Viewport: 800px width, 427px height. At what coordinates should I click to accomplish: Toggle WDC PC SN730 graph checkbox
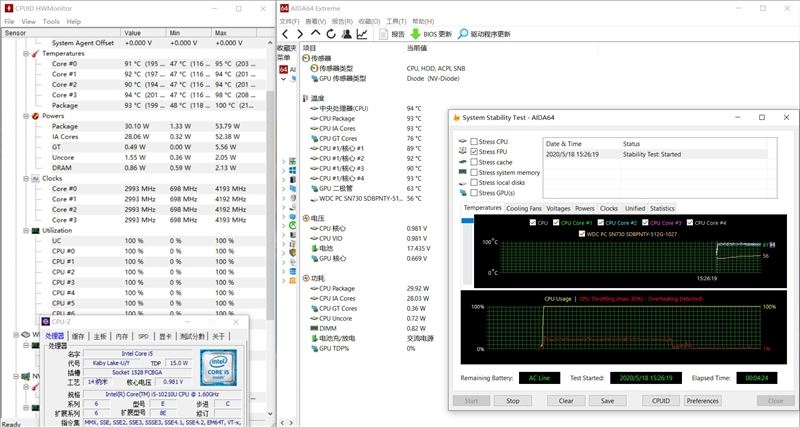tap(582, 234)
